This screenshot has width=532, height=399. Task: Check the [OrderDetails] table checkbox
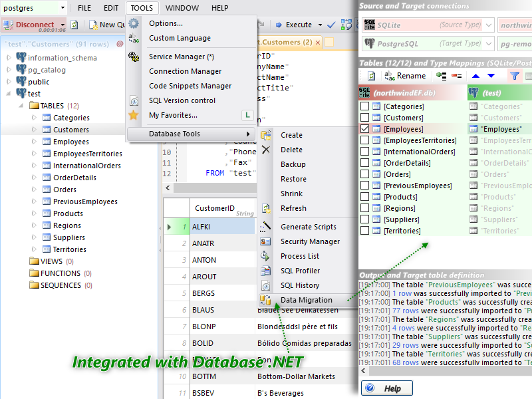(x=364, y=163)
